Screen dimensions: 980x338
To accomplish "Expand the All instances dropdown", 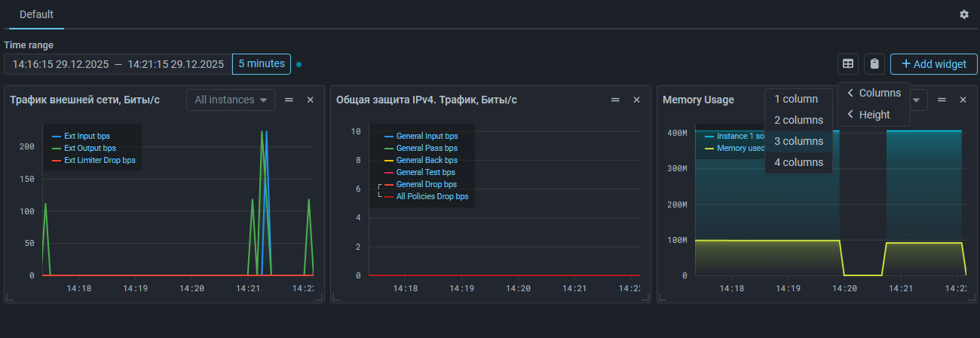I will 231,100.
